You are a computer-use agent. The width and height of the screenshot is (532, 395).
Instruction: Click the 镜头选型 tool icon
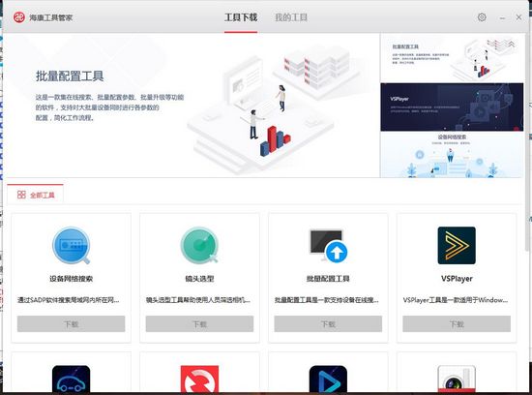tap(199, 245)
